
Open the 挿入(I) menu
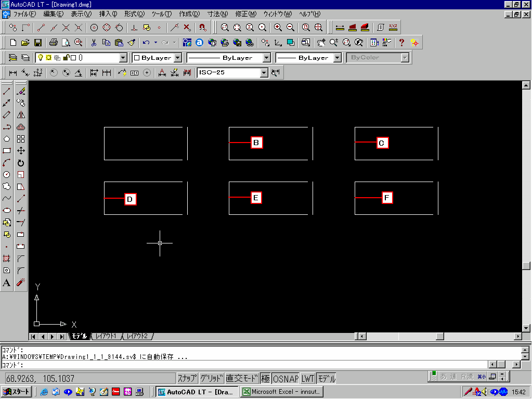[x=108, y=14]
